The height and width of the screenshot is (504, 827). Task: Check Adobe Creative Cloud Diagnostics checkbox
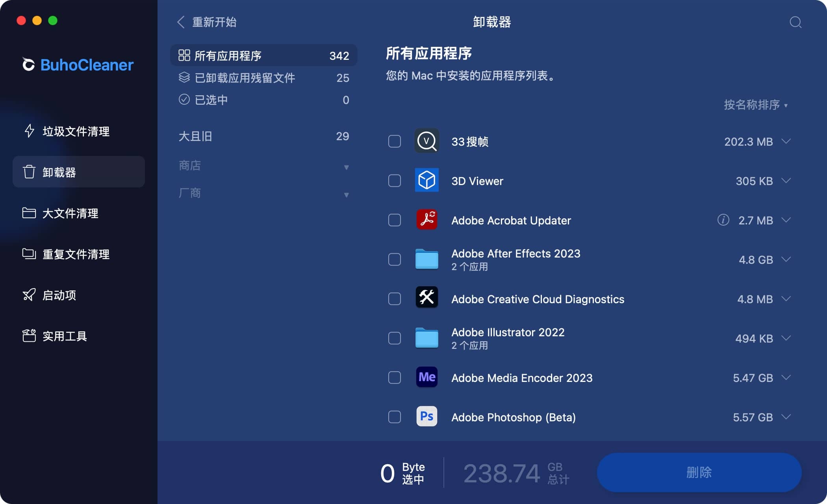tap(395, 299)
